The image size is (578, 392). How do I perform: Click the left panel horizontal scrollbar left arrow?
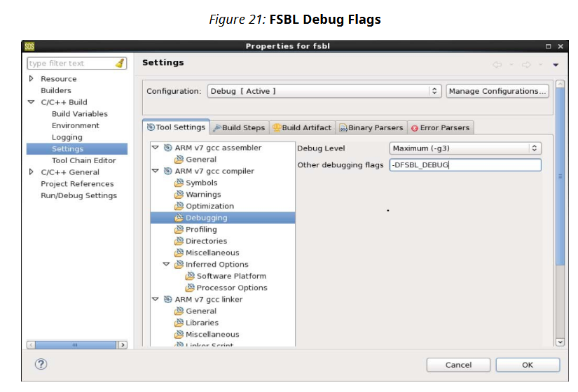[31, 345]
